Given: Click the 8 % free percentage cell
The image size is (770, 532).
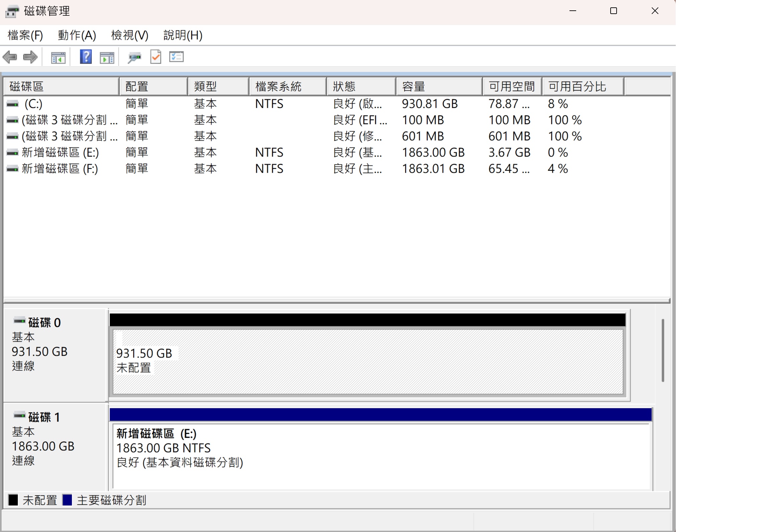Looking at the screenshot, I should pyautogui.click(x=558, y=104).
